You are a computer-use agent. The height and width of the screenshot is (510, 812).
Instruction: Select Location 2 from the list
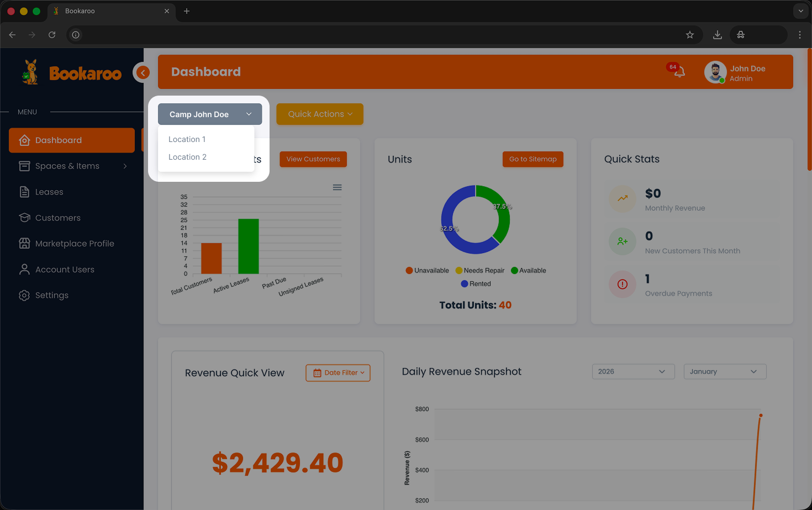(187, 157)
